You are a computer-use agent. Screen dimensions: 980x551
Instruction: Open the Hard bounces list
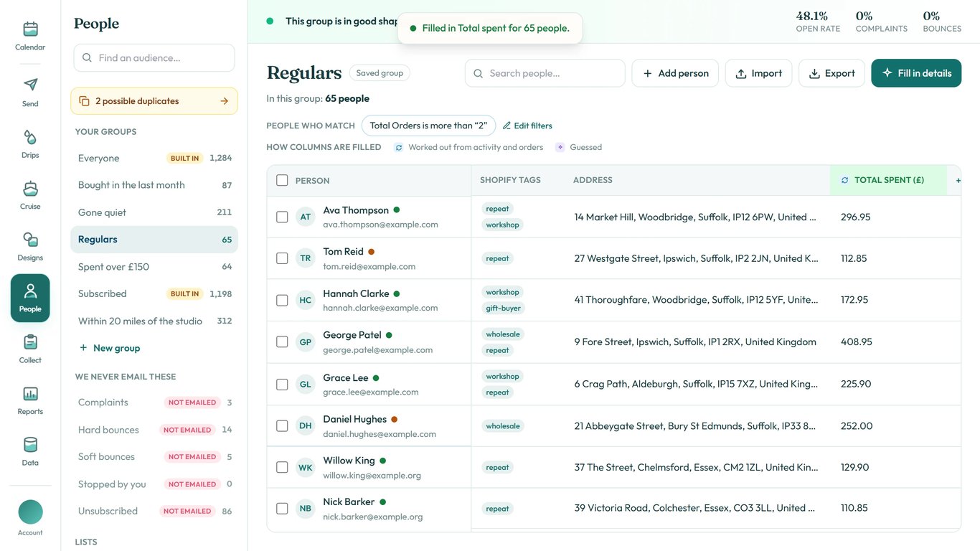tap(154, 430)
